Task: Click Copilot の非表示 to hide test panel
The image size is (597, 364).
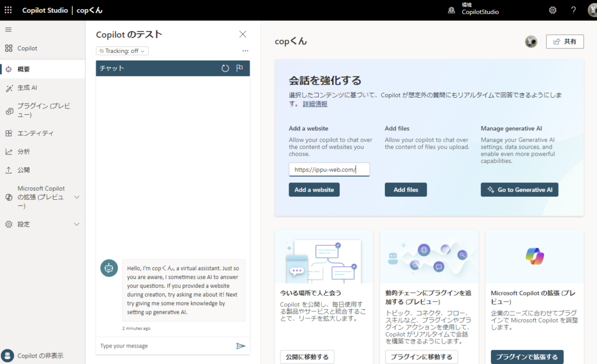Action: click(x=40, y=356)
